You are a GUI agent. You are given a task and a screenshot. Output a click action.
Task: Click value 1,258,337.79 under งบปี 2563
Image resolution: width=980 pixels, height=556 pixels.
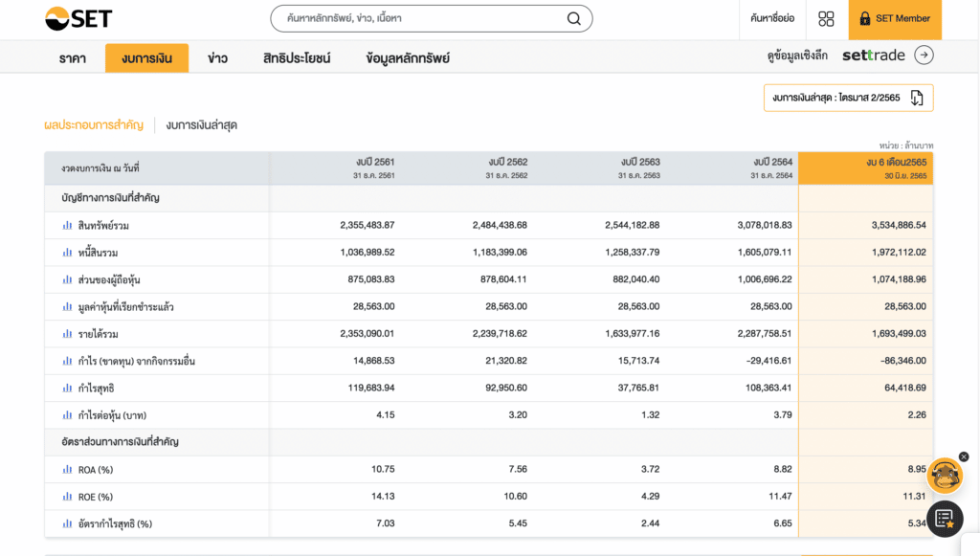click(632, 253)
